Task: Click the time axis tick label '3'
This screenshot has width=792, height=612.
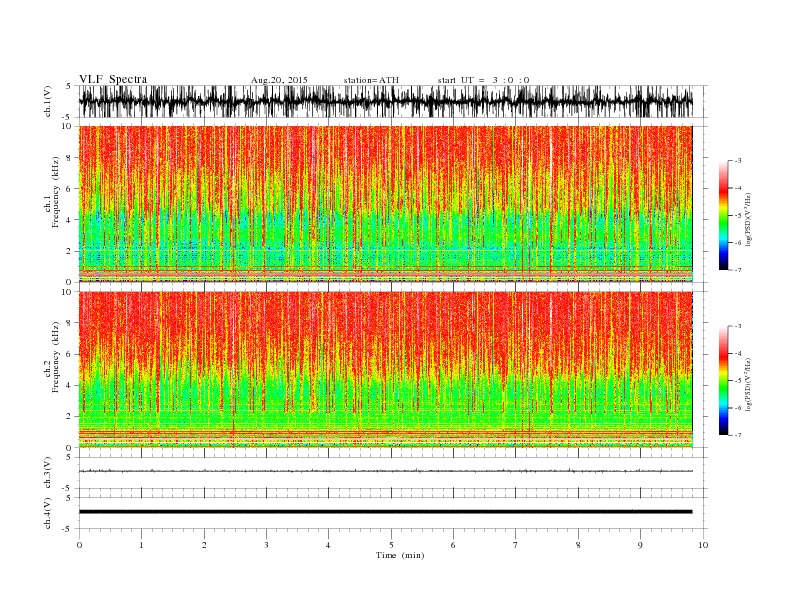Action: pos(266,545)
